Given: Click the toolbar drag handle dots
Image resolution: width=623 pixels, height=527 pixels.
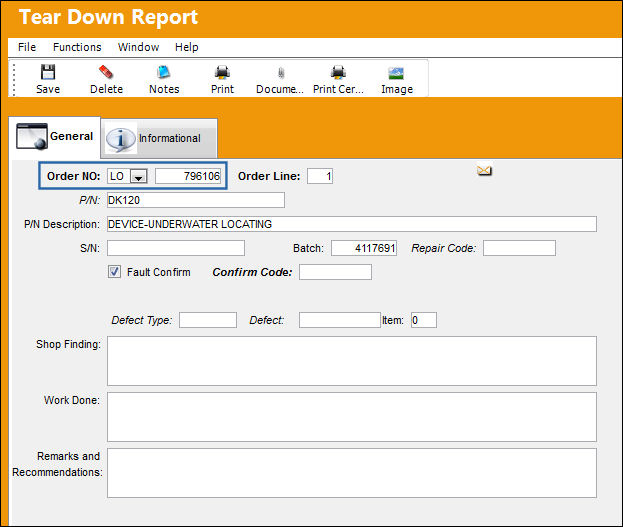Looking at the screenshot, I should click(14, 79).
